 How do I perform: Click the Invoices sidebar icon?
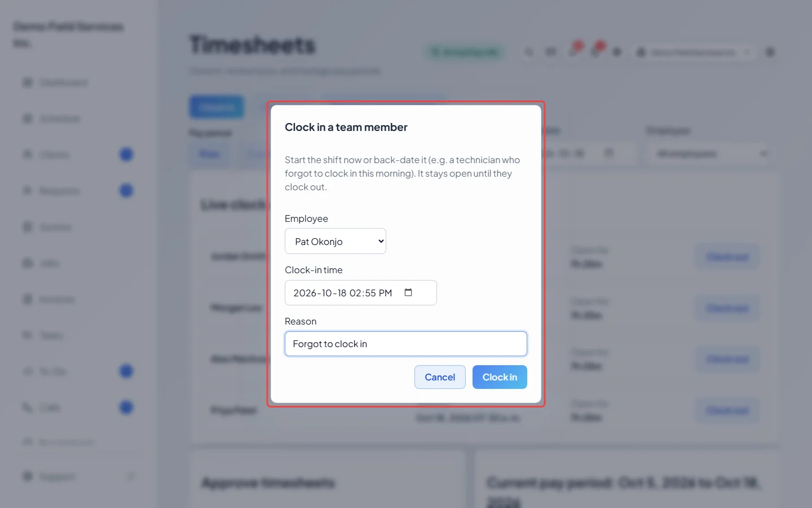[27, 299]
